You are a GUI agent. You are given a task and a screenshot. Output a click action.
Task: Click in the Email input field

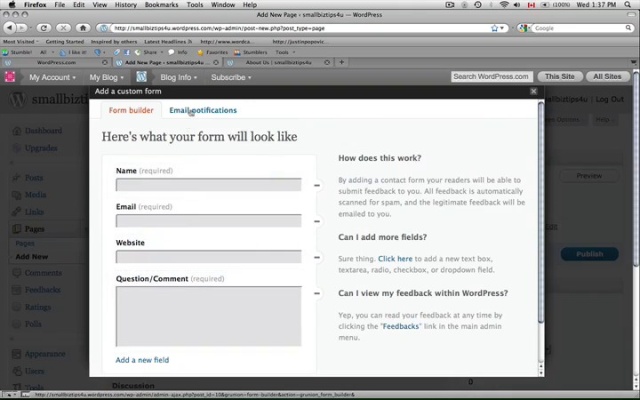click(x=209, y=220)
